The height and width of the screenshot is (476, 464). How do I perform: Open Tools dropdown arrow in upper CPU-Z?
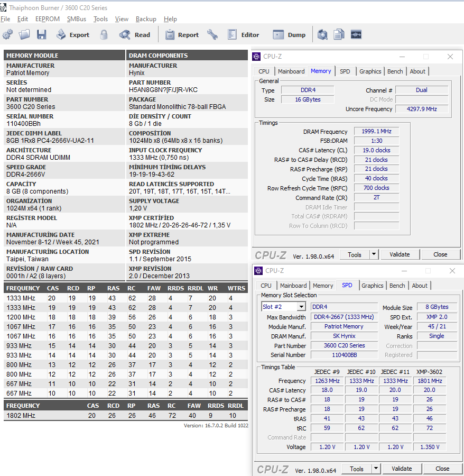point(374,254)
